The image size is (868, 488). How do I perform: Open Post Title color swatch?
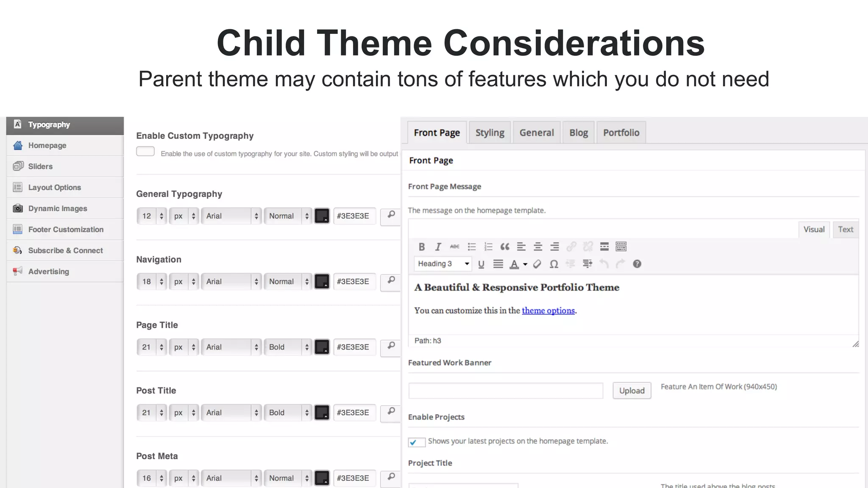click(x=322, y=413)
